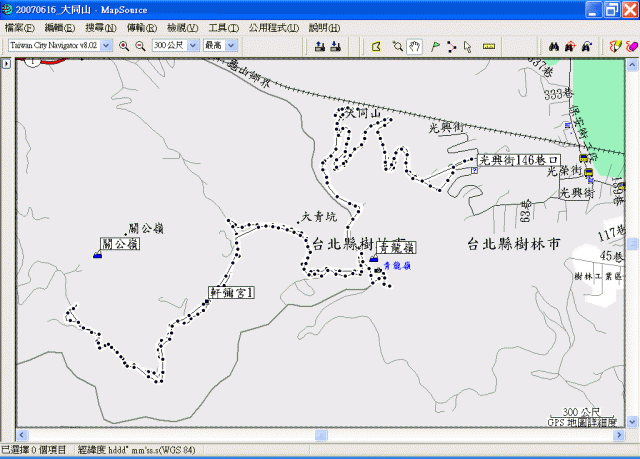Click the 關公嶺 blue waypoint symbol
The image size is (640, 459).
[x=97, y=255]
